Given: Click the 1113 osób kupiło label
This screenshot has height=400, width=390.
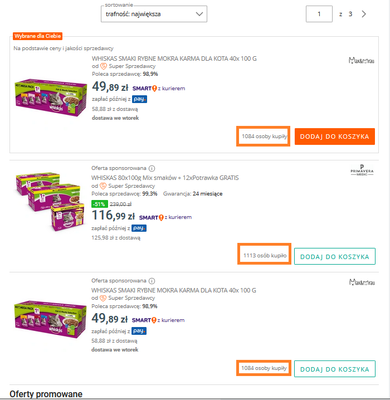Looking at the screenshot, I should [x=265, y=255].
